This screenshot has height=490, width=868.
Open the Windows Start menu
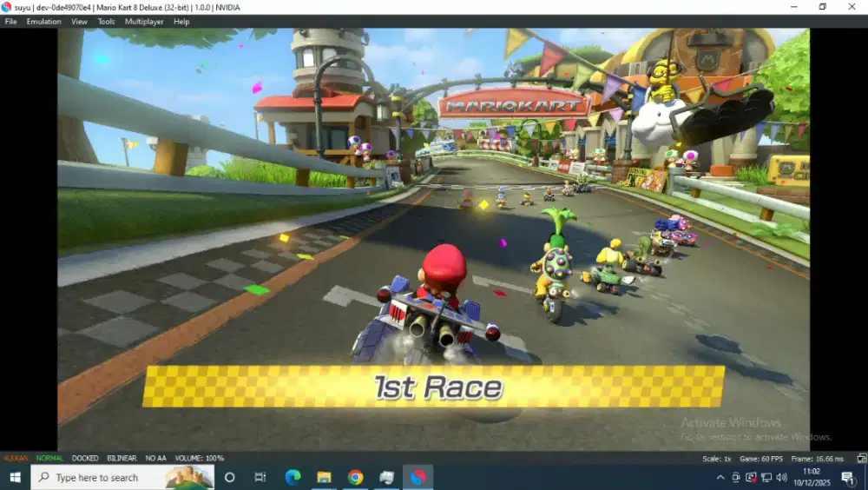[x=15, y=477]
